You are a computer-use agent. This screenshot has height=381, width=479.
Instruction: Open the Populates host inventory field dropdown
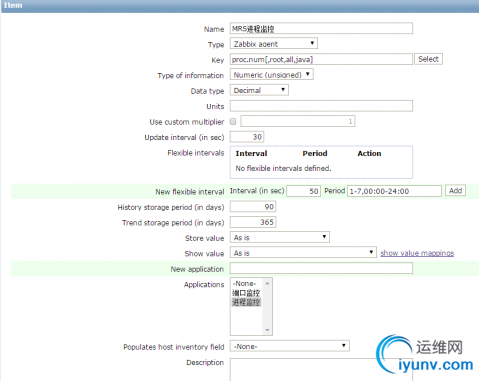click(289, 346)
